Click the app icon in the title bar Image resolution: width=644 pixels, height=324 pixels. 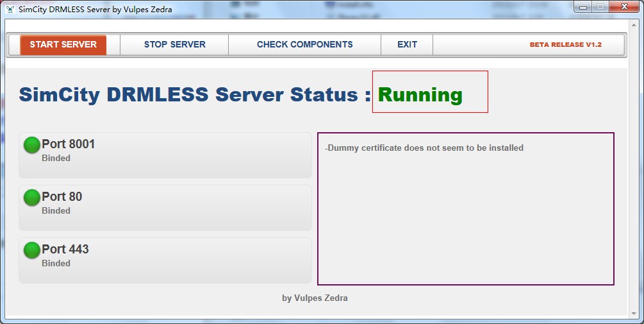coord(10,9)
